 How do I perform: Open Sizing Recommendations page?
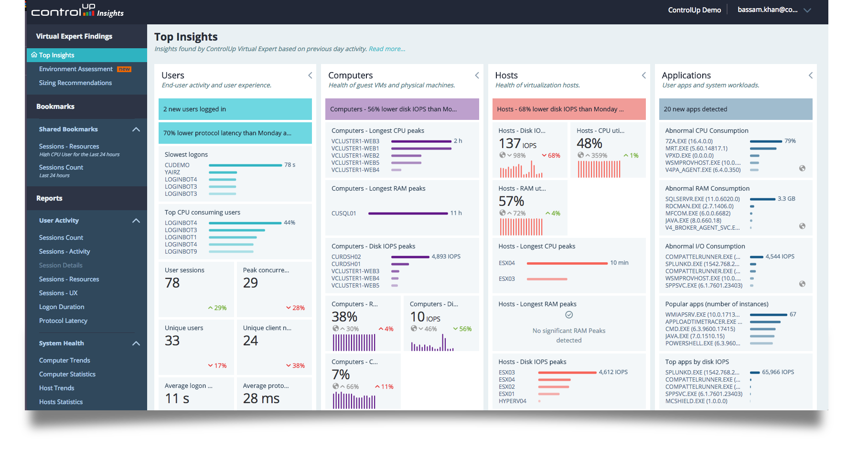(x=75, y=83)
